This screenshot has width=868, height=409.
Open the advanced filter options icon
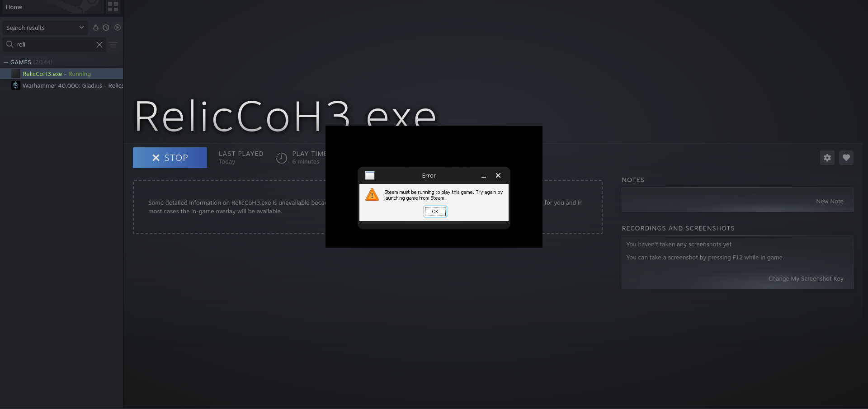click(113, 45)
